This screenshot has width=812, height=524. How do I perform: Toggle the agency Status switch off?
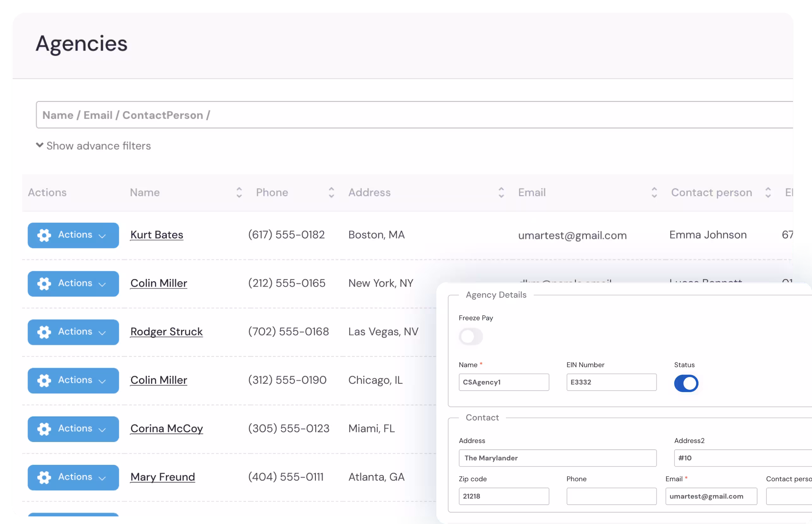click(686, 383)
